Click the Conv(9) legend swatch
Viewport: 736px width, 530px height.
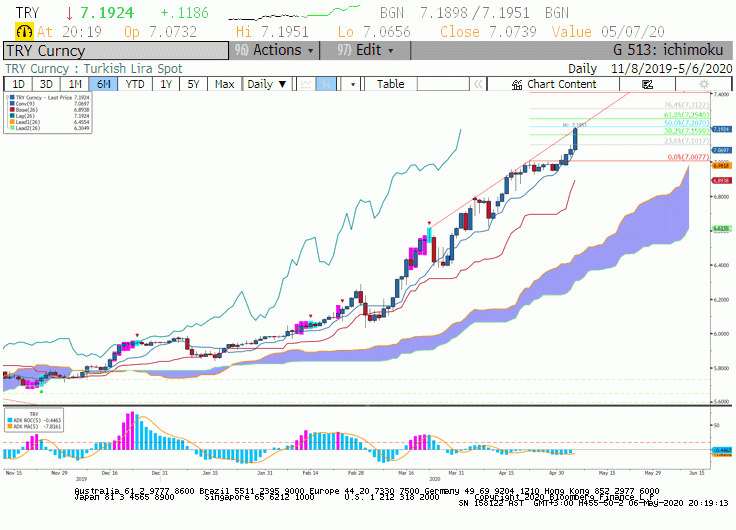pyautogui.click(x=12, y=104)
